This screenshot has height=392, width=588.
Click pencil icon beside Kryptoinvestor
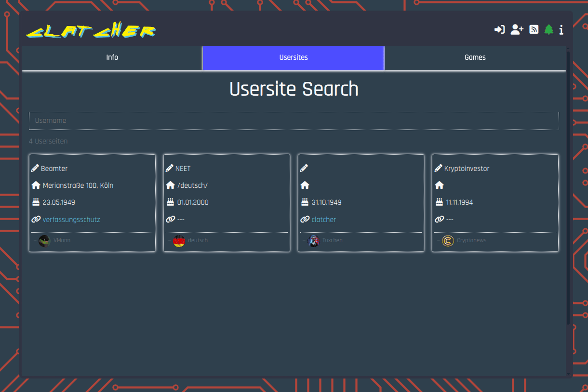(x=438, y=169)
